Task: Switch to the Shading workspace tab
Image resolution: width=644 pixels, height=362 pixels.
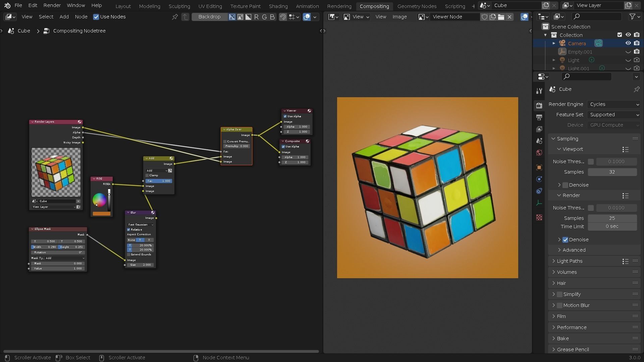Action: coord(278,6)
